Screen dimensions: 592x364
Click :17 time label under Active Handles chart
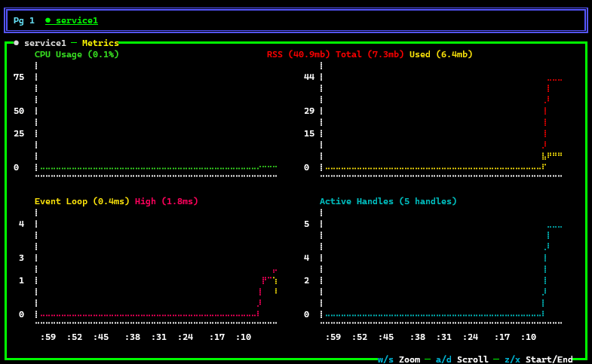click(502, 337)
